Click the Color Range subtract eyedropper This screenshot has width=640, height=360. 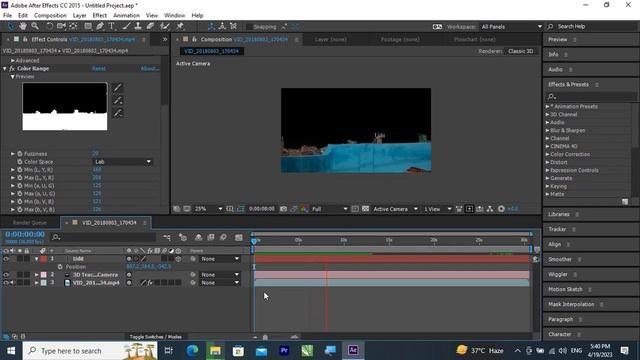118,113
